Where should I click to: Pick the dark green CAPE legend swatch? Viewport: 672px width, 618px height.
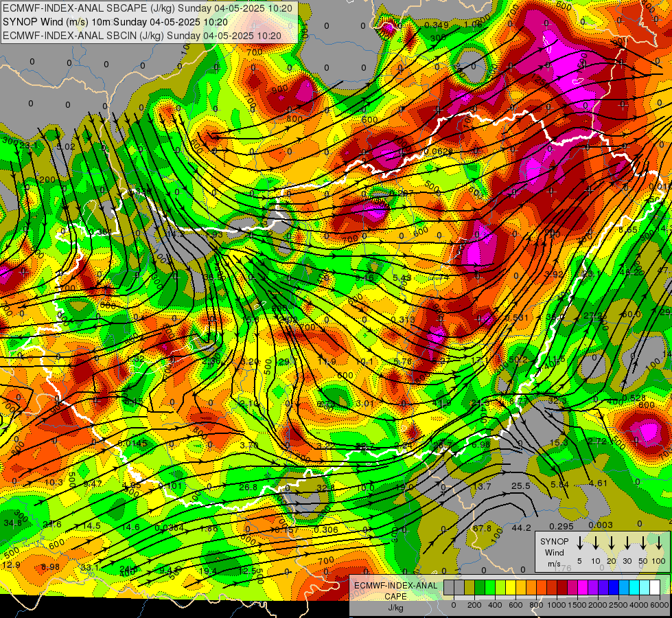click(x=480, y=588)
